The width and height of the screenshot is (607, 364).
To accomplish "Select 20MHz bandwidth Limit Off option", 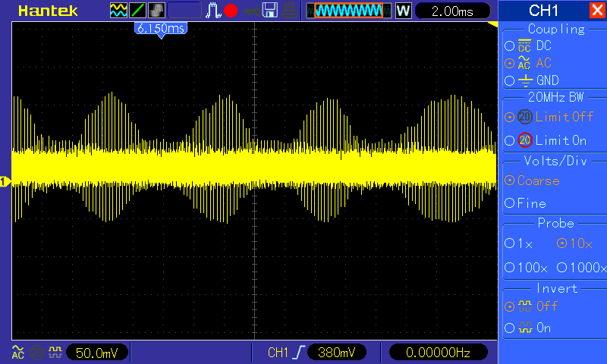I will pos(509,117).
